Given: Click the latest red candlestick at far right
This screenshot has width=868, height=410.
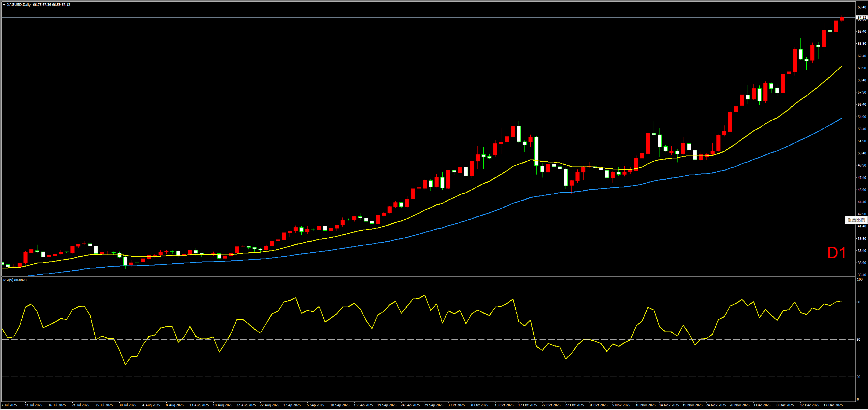Looking at the screenshot, I should (x=842, y=19).
